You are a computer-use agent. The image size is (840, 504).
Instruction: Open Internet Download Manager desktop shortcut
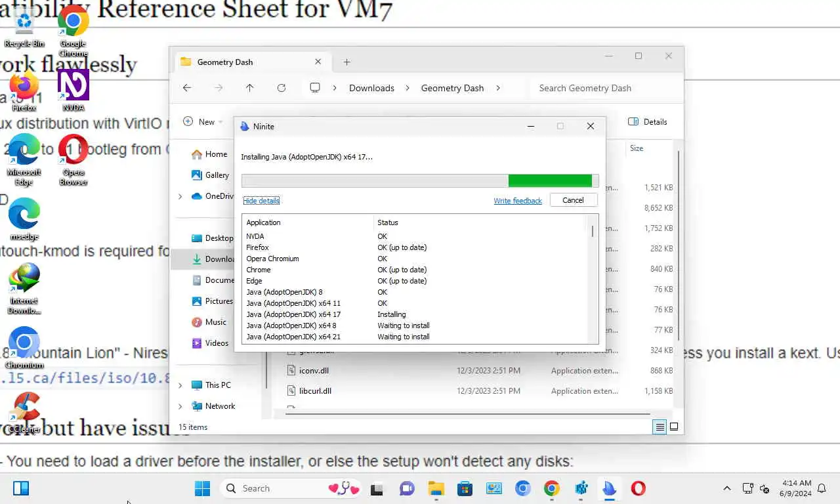(x=24, y=289)
